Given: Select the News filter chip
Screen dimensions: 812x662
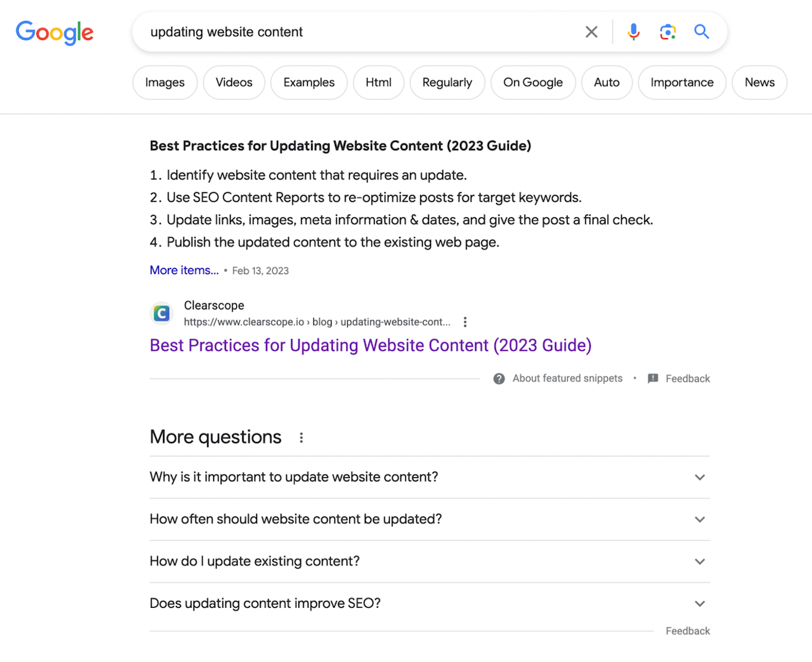Looking at the screenshot, I should 759,83.
